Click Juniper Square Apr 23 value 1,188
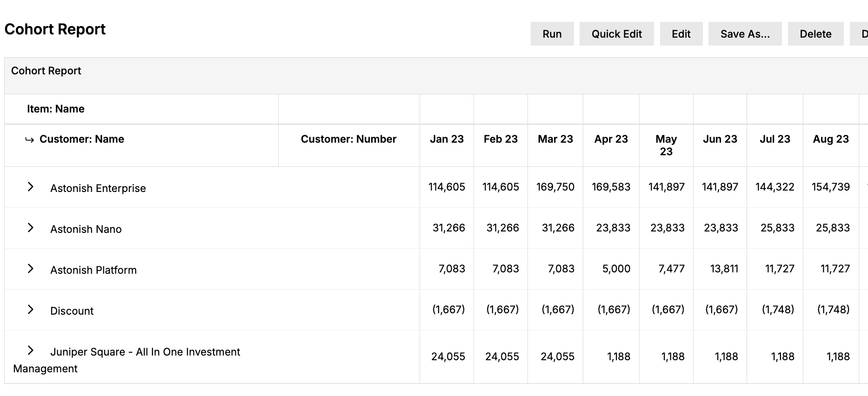 619,356
